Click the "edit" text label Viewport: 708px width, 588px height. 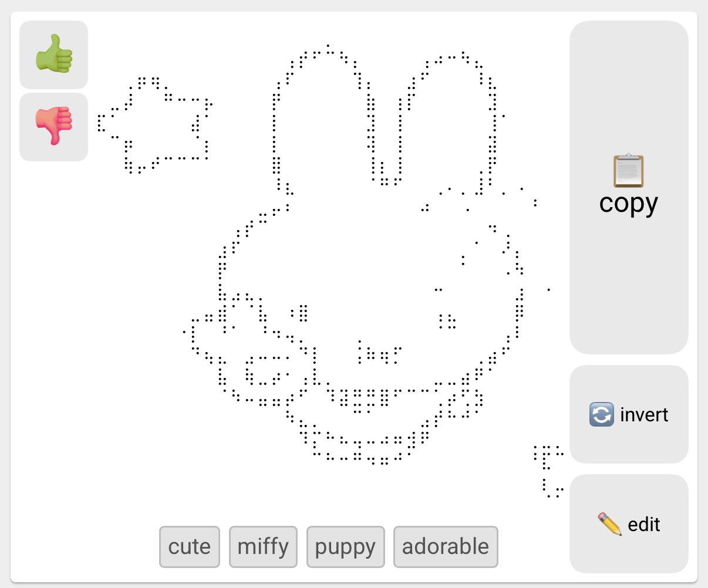(644, 524)
